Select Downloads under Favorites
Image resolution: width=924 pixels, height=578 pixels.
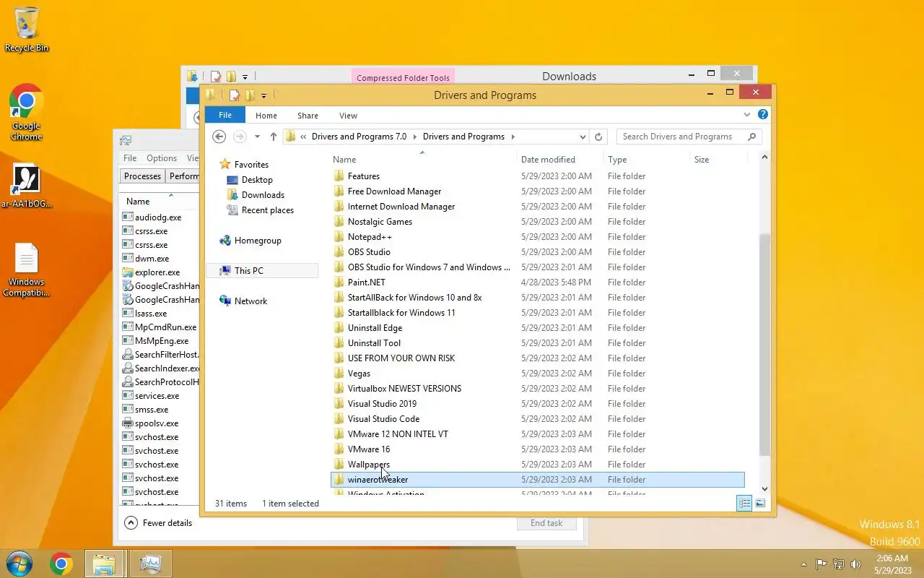(263, 195)
